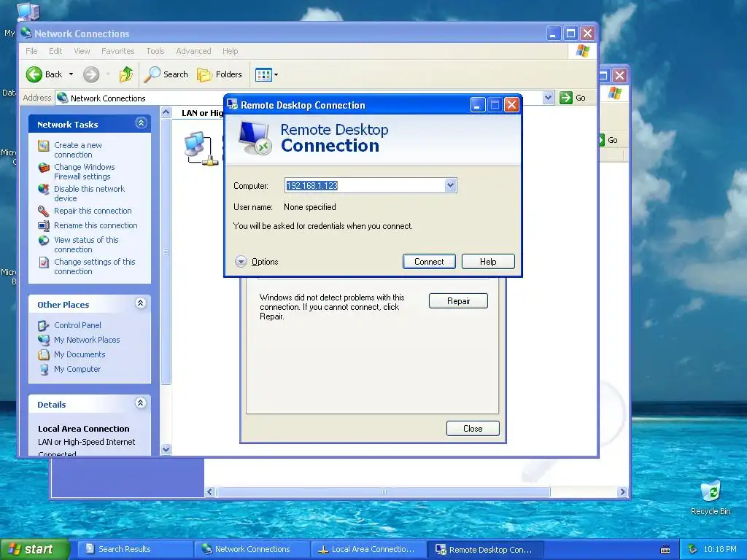747x560 pixels.
Task: Click Rename this connection icon
Action: point(43,226)
